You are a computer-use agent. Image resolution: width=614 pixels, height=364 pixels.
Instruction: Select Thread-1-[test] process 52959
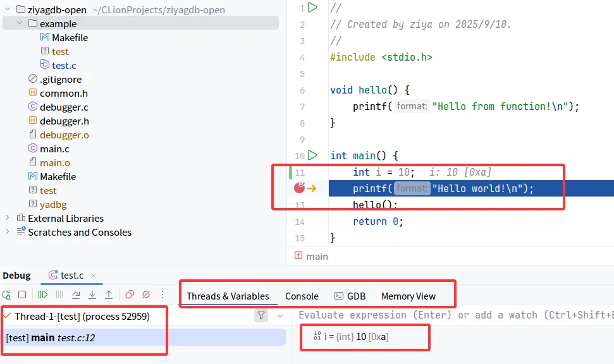pyautogui.click(x=82, y=316)
